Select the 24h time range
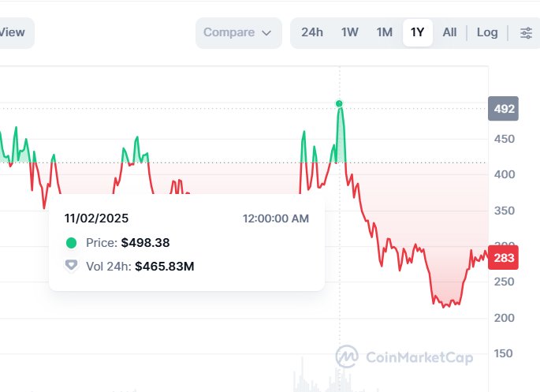 click(312, 32)
